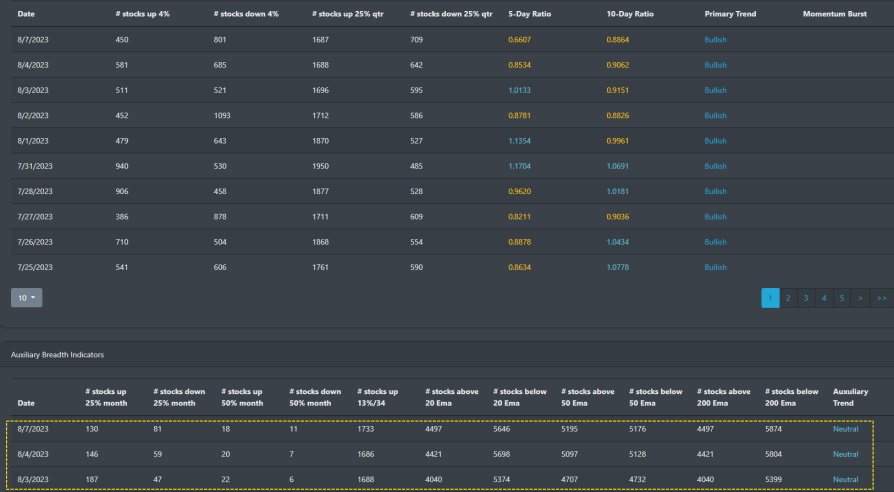The height and width of the screenshot is (492, 894).
Task: Click value 5399 stocks below 200 Ema
Action: 774,479
